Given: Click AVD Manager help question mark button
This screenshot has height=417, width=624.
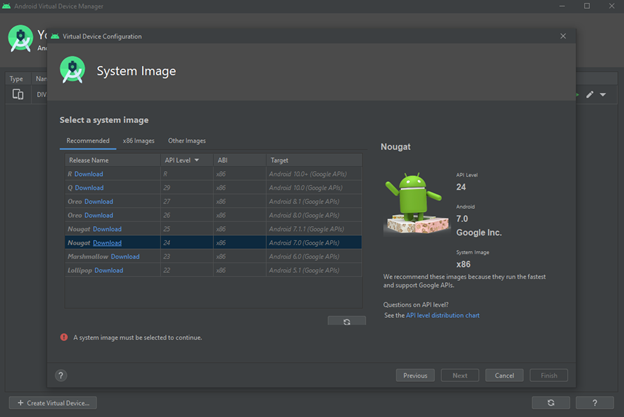Looking at the screenshot, I should (595, 403).
